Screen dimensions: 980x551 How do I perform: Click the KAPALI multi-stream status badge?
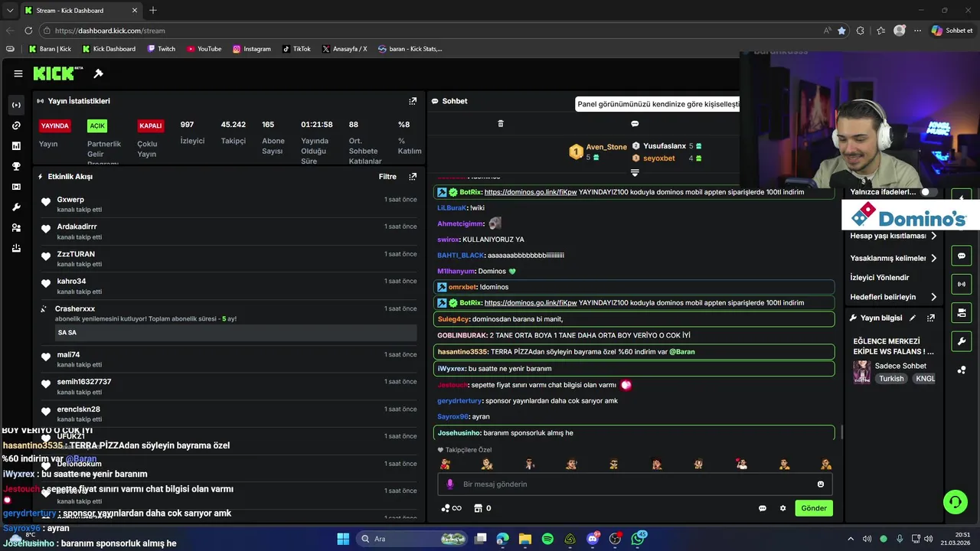click(151, 126)
